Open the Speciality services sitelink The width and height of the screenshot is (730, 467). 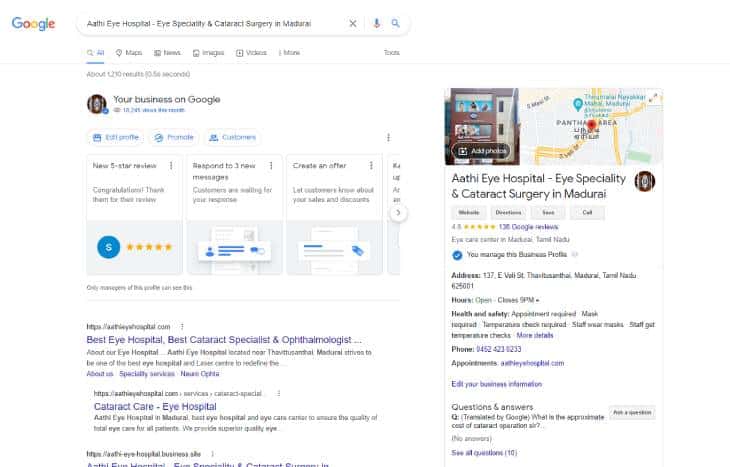[x=147, y=374]
